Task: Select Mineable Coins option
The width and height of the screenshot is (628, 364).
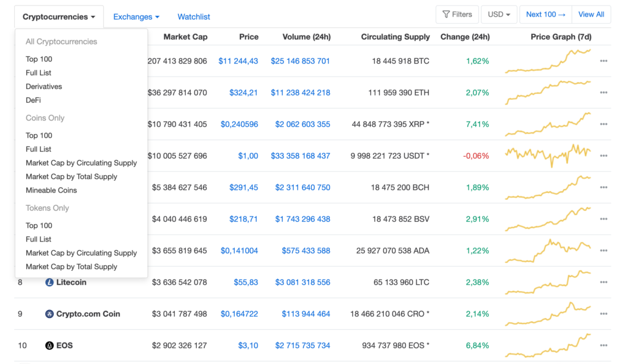Action: (x=52, y=191)
